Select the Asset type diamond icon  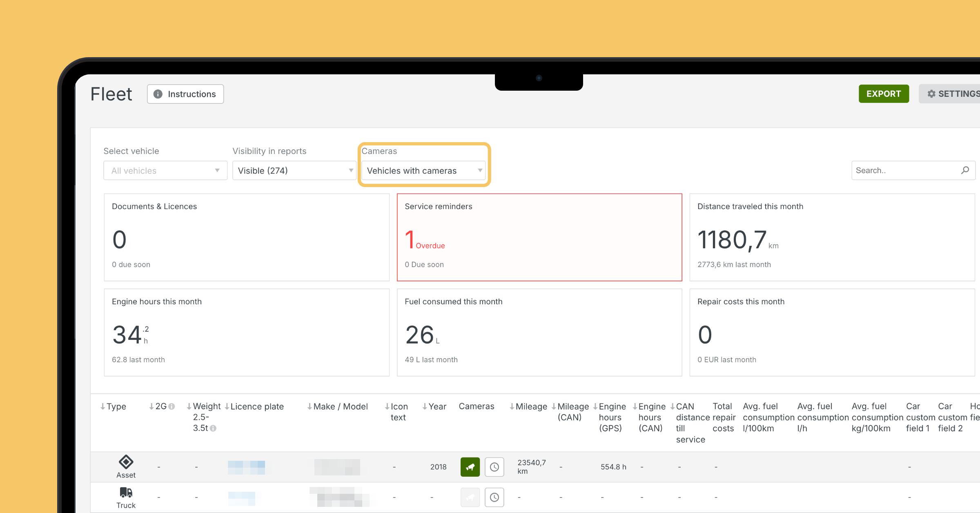tap(126, 462)
